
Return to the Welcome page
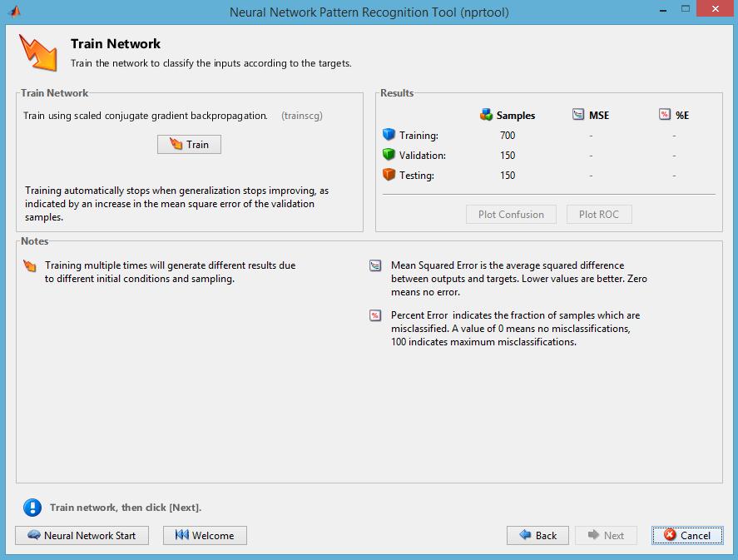(205, 536)
